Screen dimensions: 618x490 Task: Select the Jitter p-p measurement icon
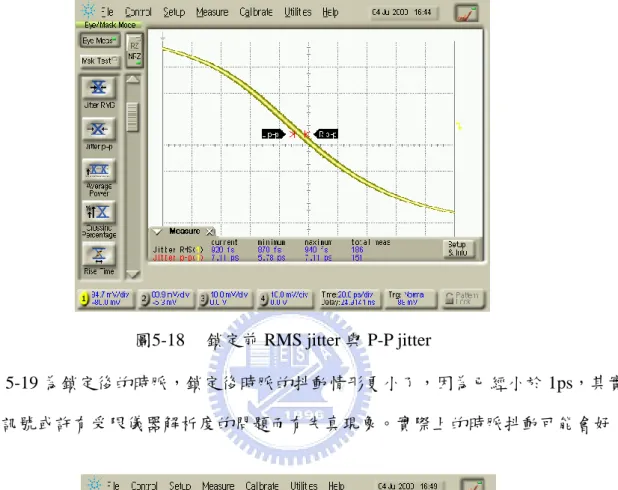click(x=99, y=129)
